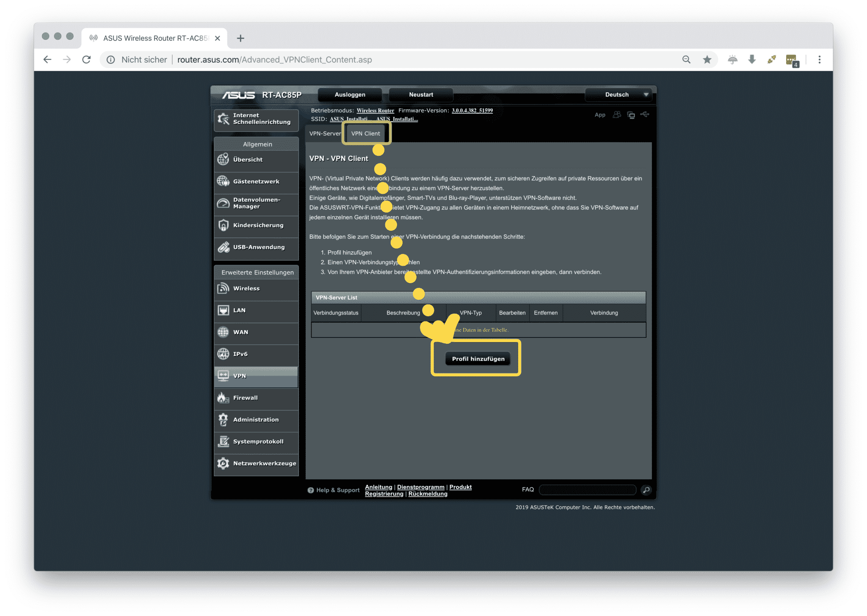Click the Verbindungsstatus column header

tap(336, 313)
